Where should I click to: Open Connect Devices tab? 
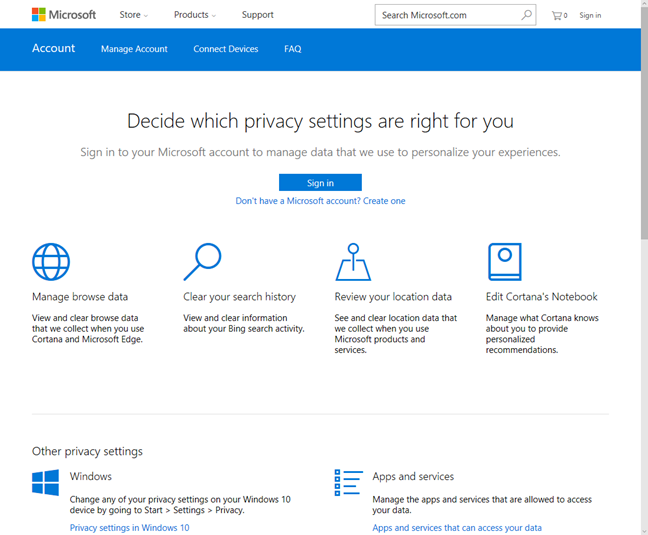226,49
